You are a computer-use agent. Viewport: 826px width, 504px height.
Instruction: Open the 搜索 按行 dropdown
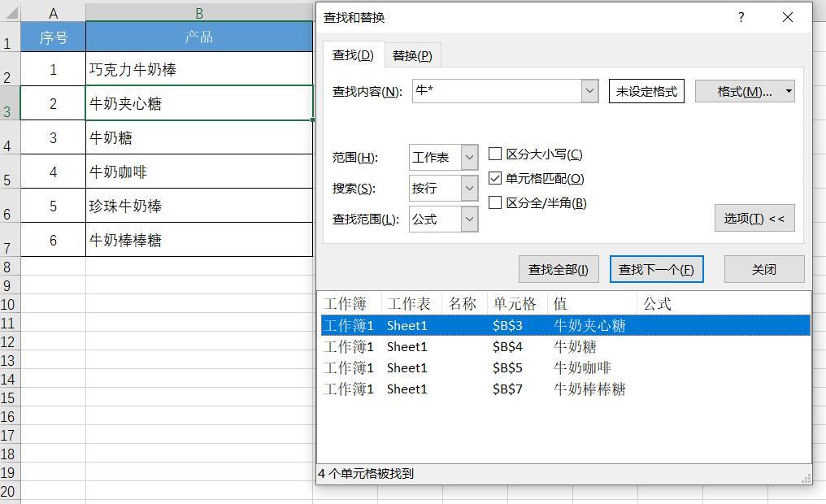(469, 188)
